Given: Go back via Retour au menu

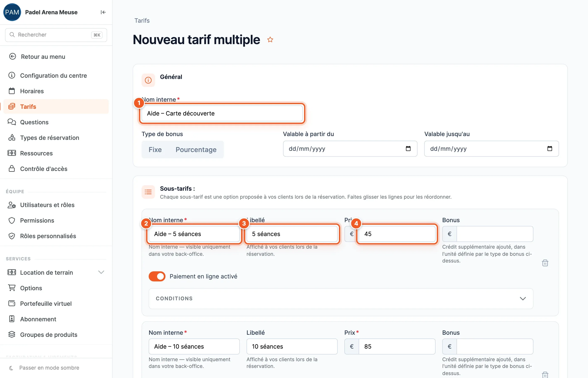Looking at the screenshot, I should tap(56, 57).
